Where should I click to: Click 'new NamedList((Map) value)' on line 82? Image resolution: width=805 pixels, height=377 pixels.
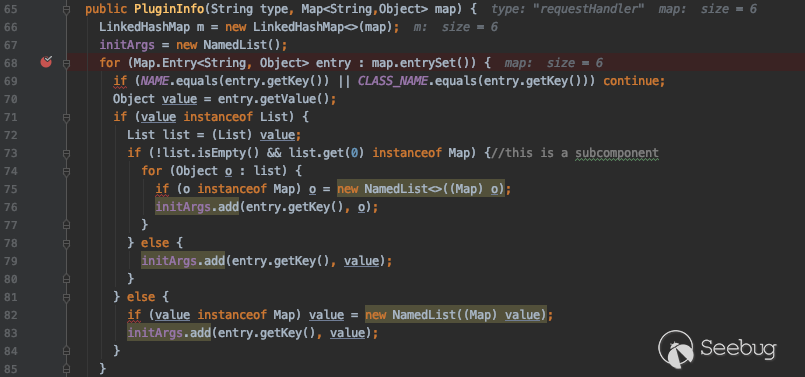coord(456,315)
